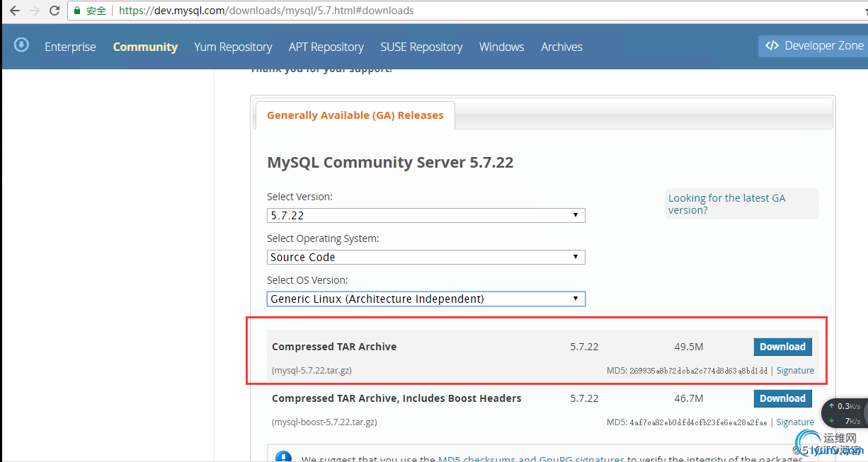Open Signature link for mysql-boost-5.7.22.tar.gz
Screen dimensions: 868x462
[x=795, y=422]
